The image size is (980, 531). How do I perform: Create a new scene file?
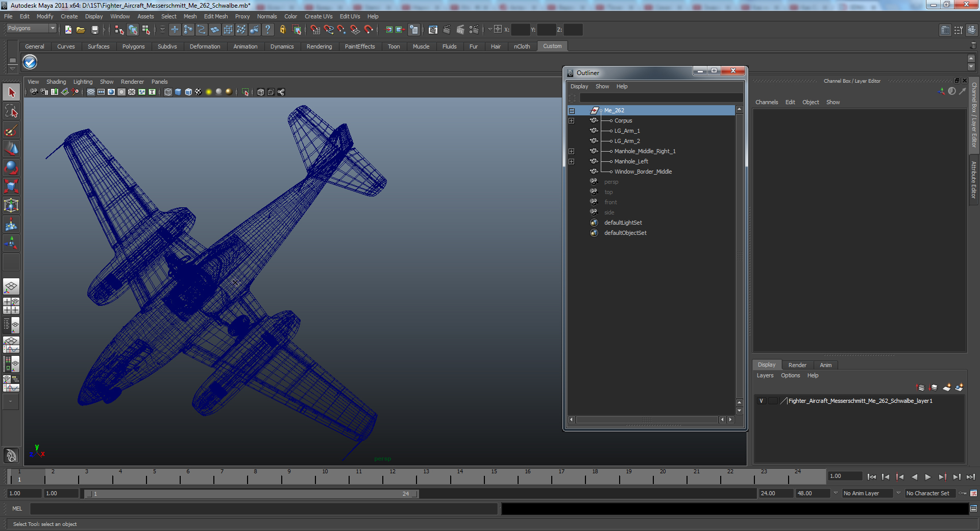tap(68, 30)
